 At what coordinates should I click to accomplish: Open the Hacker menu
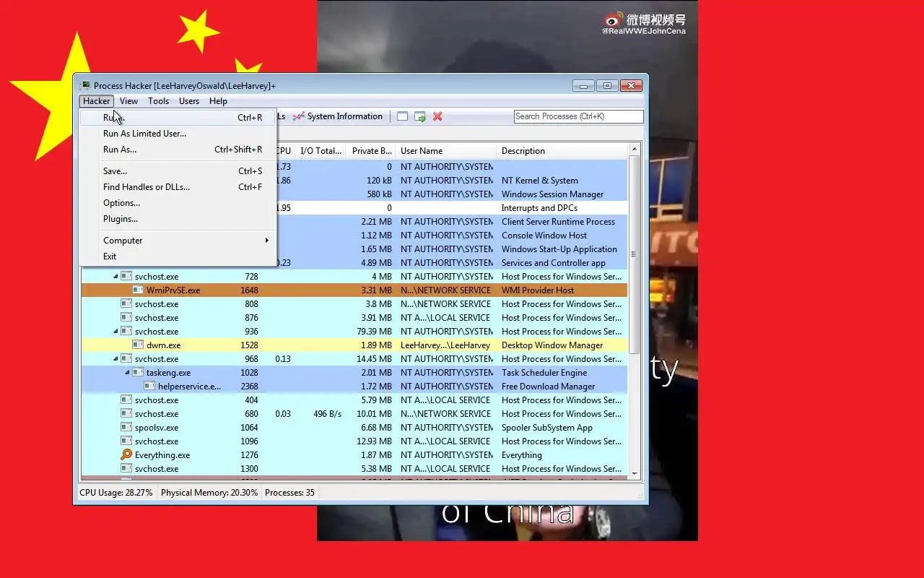pos(96,101)
